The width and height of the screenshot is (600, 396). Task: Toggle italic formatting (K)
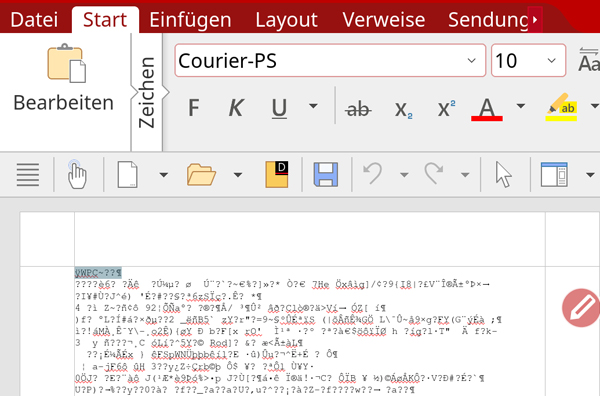coord(236,108)
